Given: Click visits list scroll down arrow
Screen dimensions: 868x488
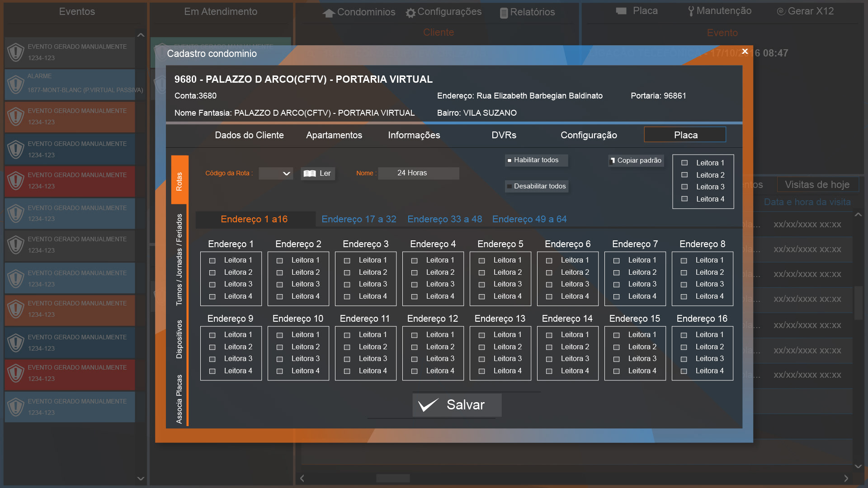Looking at the screenshot, I should pos(858,466).
